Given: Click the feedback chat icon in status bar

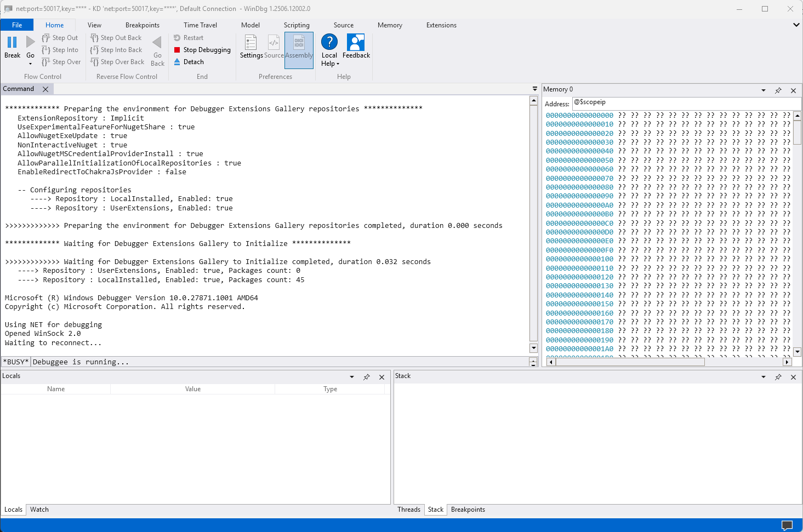Looking at the screenshot, I should (x=787, y=525).
